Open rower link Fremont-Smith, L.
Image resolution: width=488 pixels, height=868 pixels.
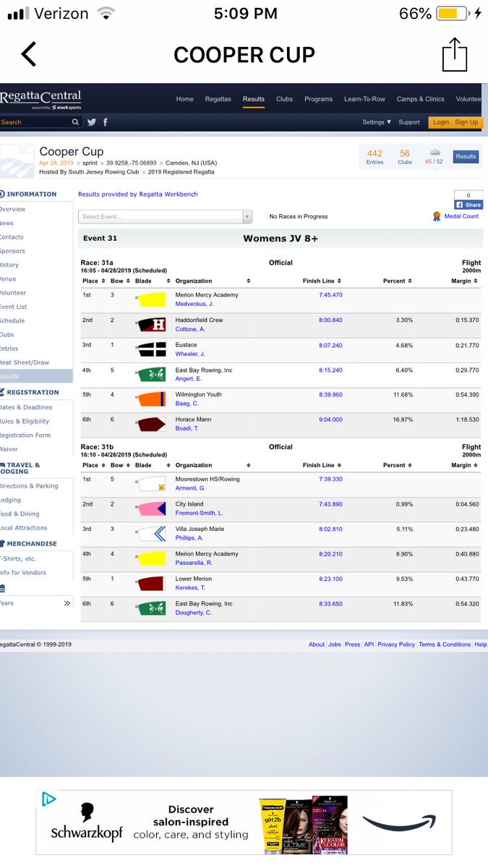pos(200,513)
